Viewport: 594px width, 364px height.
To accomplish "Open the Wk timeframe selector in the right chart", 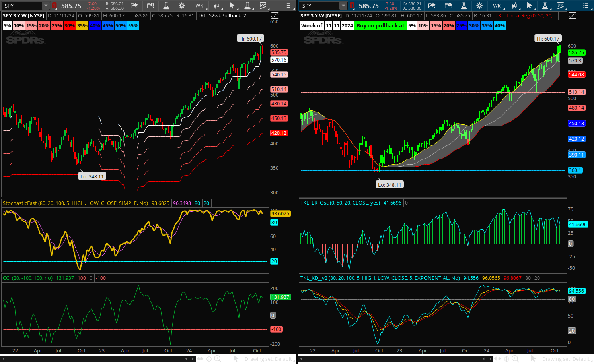I will click(x=497, y=6).
